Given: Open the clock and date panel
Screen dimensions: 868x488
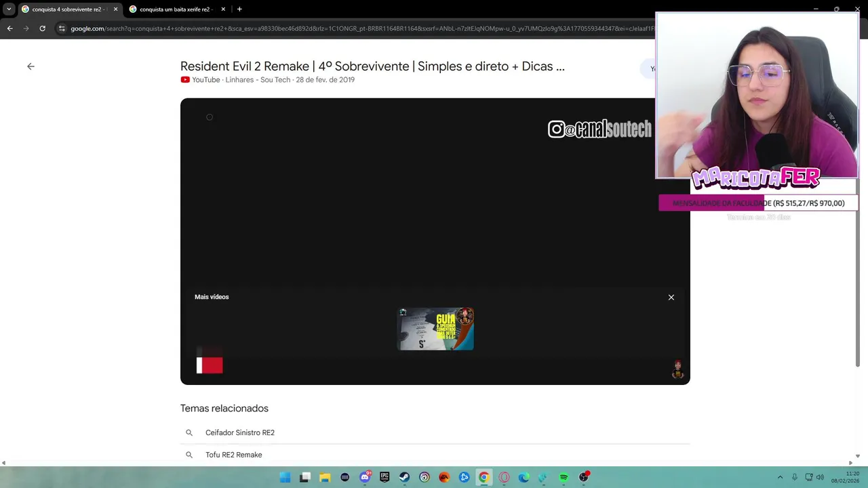Looking at the screenshot, I should (847, 477).
